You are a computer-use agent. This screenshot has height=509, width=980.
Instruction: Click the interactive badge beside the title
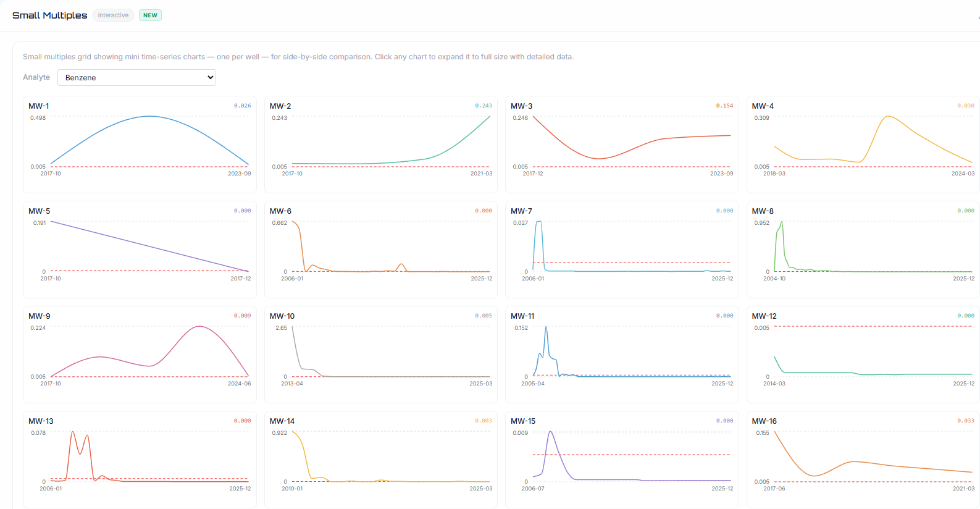[113, 15]
